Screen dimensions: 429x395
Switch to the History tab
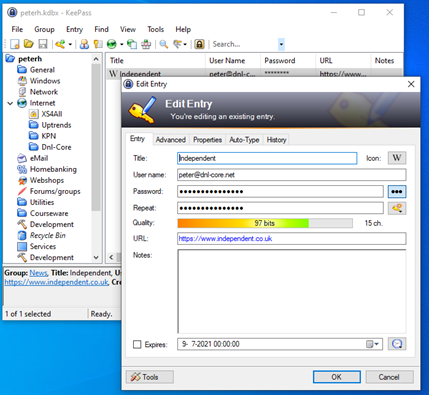click(x=276, y=140)
